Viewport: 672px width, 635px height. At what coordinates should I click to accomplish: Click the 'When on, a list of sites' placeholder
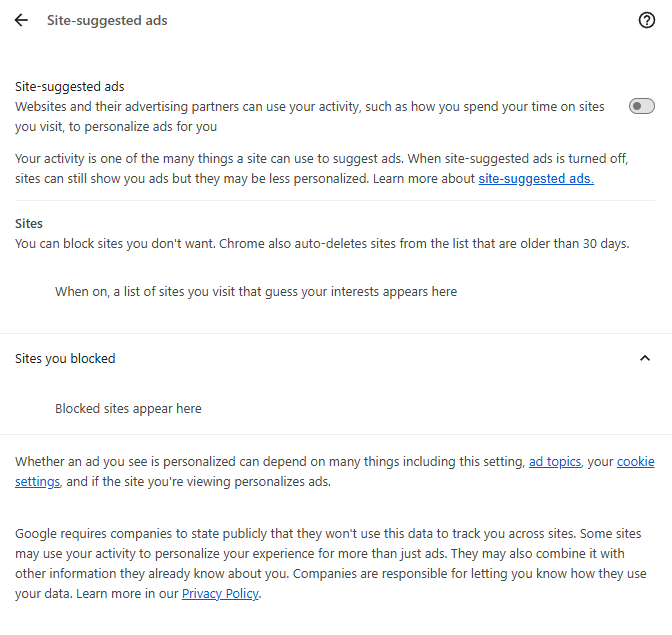(255, 292)
